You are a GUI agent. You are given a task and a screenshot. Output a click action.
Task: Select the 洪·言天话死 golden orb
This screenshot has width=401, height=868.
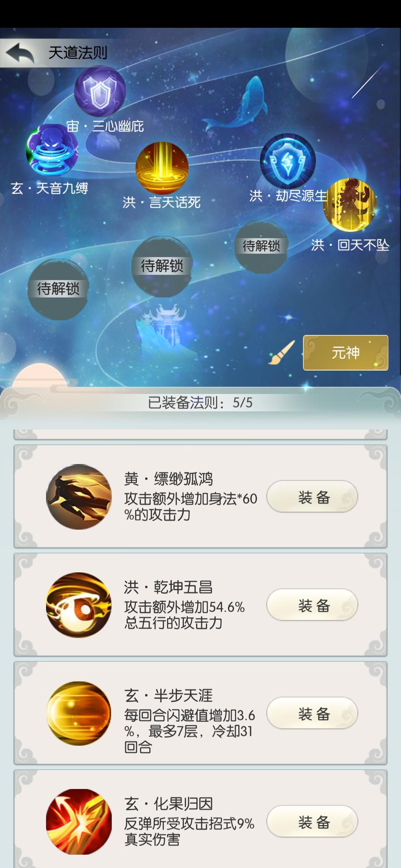click(162, 168)
